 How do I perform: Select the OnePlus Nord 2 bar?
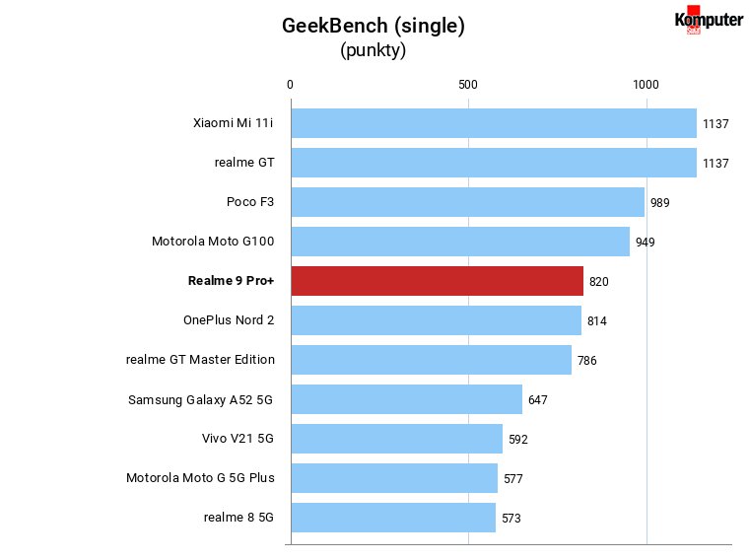pyautogui.click(x=437, y=320)
